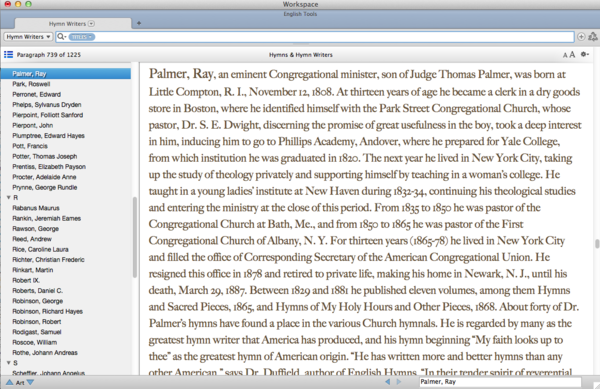Add a new workspace tab

pos(139,23)
